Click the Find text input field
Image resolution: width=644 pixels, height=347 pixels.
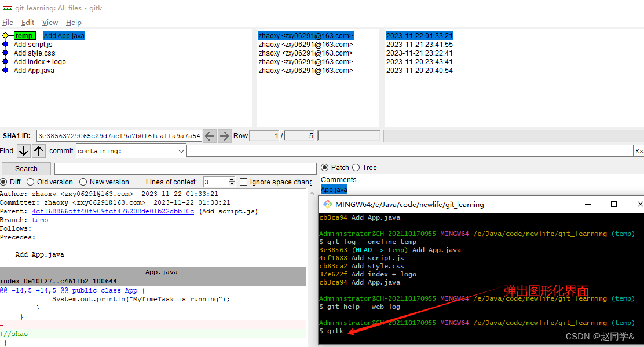409,151
